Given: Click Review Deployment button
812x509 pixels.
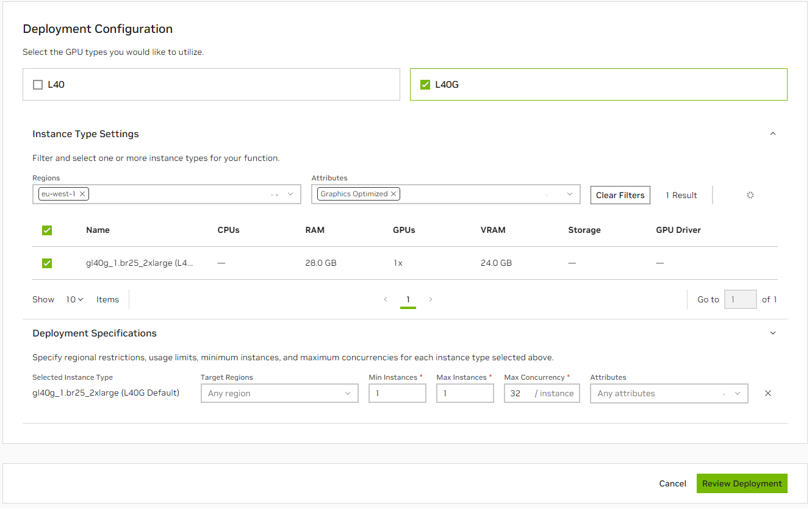Looking at the screenshot, I should (x=741, y=483).
